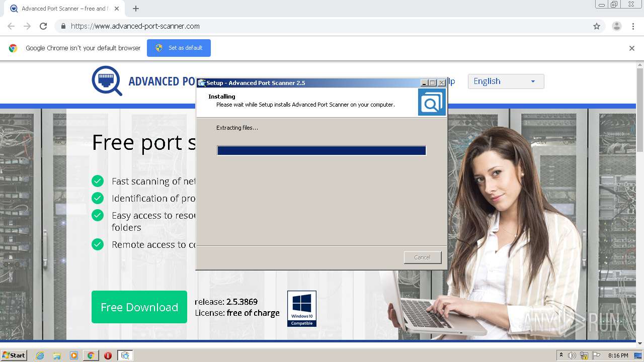Click the show desktop monitor icon
The width and height of the screenshot is (644, 362).
point(638,355)
